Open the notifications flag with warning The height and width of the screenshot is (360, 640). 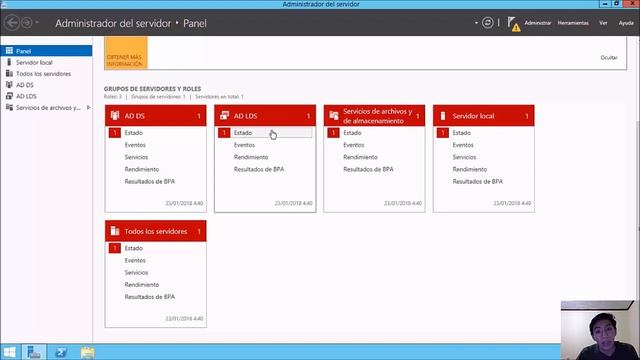click(513, 24)
